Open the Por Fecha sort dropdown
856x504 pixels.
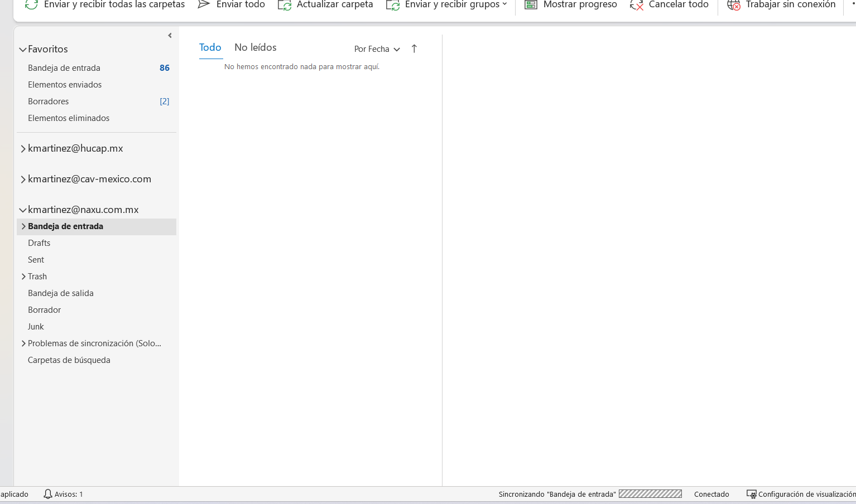[x=377, y=49]
